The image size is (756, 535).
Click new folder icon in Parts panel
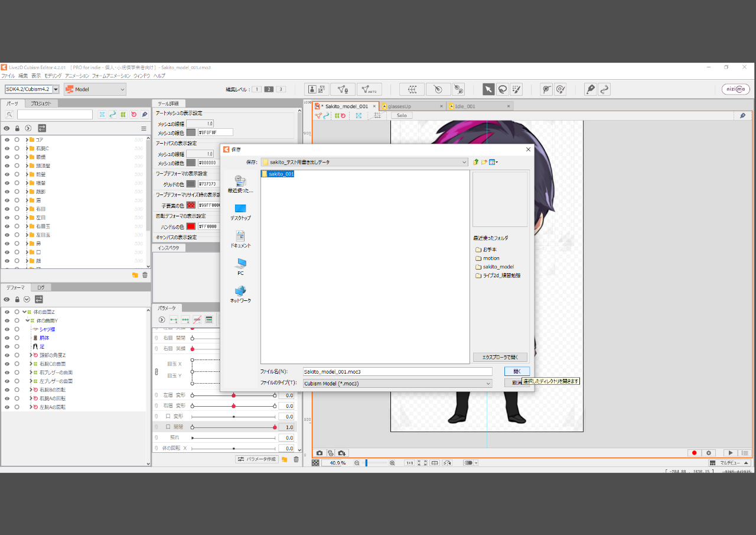135,275
